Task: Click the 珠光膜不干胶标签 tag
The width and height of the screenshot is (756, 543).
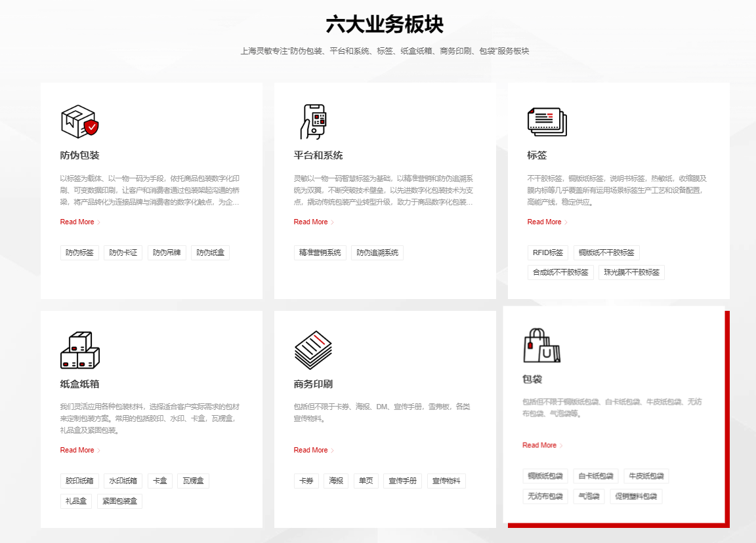Action: (x=631, y=272)
